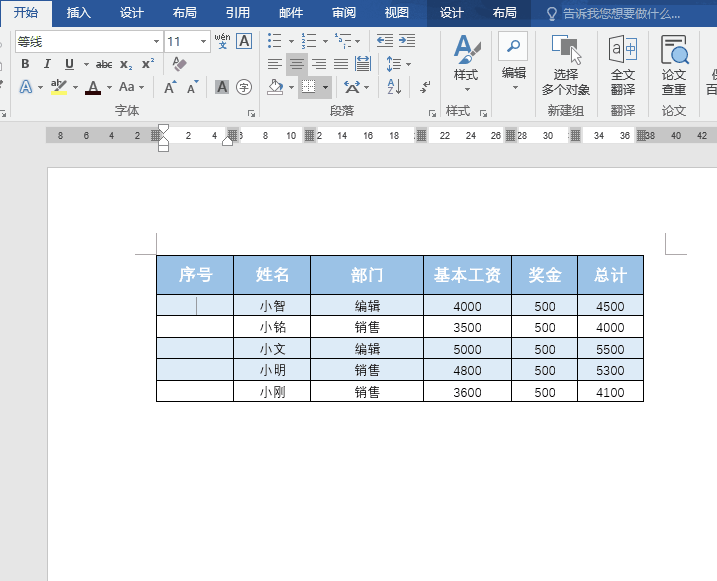Viewport: 717px width, 581px height.
Task: Click the 告诉我您想要做什么 search box
Action: click(614, 14)
